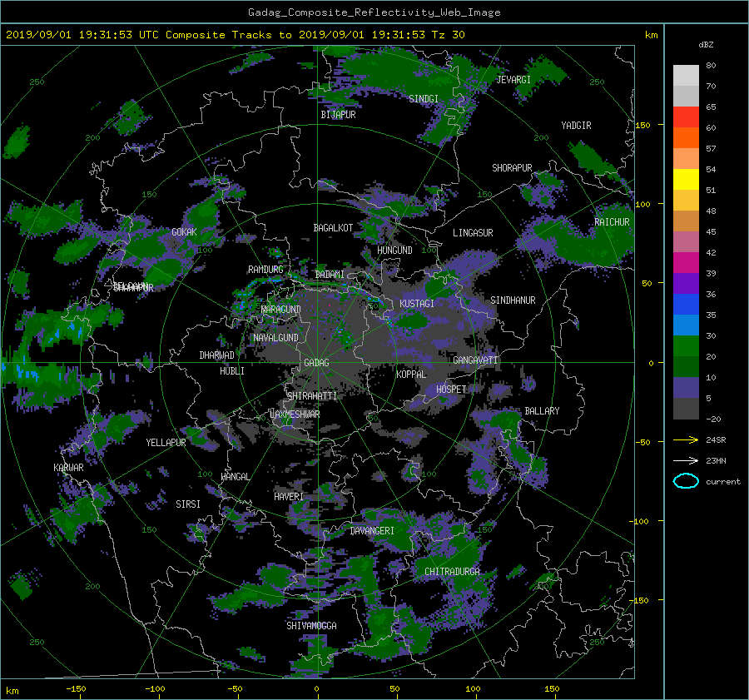Image resolution: width=749 pixels, height=700 pixels.
Task: Select the HOSPET label
Action: tap(451, 390)
